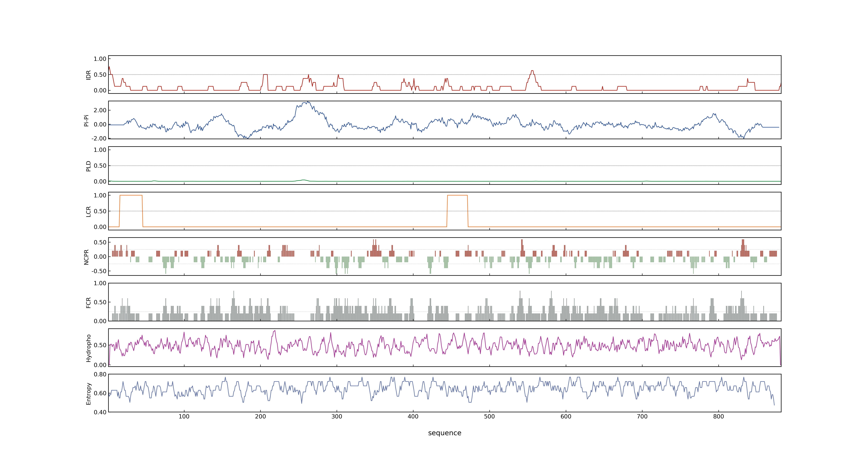The width and height of the screenshot is (868, 463).
Task: Click the 0.50 tick on Hydropho axis
Action: 100,345
